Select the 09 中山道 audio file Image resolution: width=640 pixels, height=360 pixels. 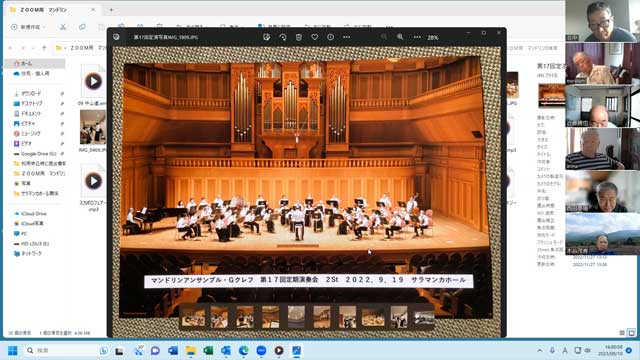(x=93, y=86)
